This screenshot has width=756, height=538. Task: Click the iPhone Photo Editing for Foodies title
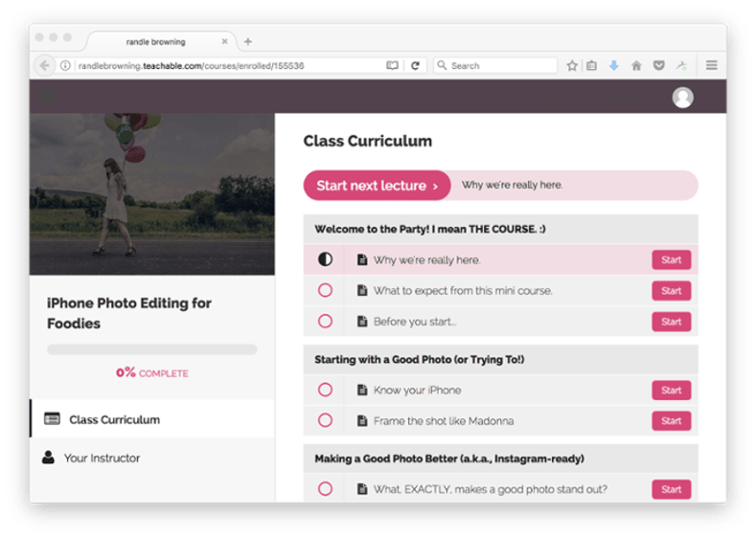(x=129, y=313)
